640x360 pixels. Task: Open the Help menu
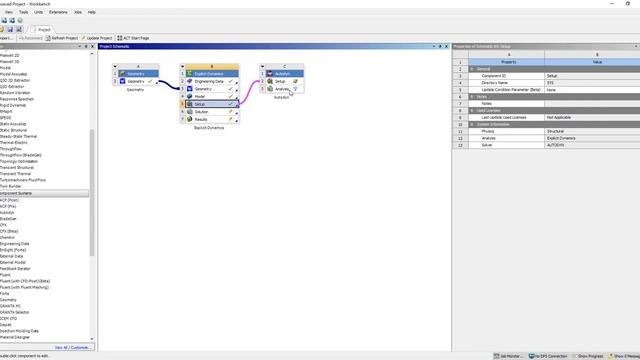tap(91, 12)
